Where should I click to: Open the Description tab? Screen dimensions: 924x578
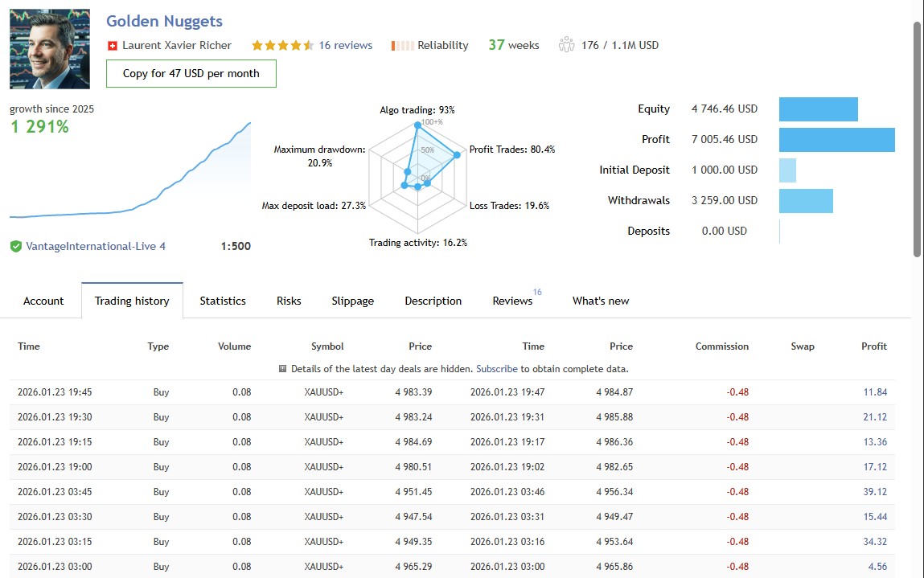[x=433, y=301]
